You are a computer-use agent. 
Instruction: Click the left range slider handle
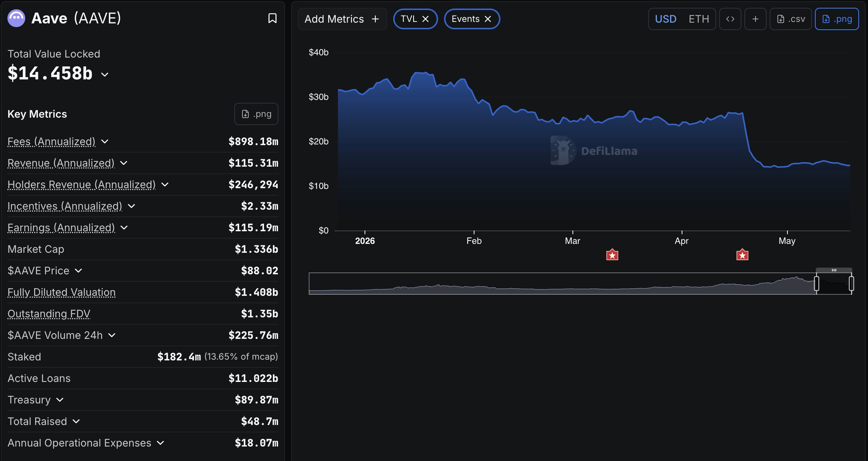[x=816, y=284]
